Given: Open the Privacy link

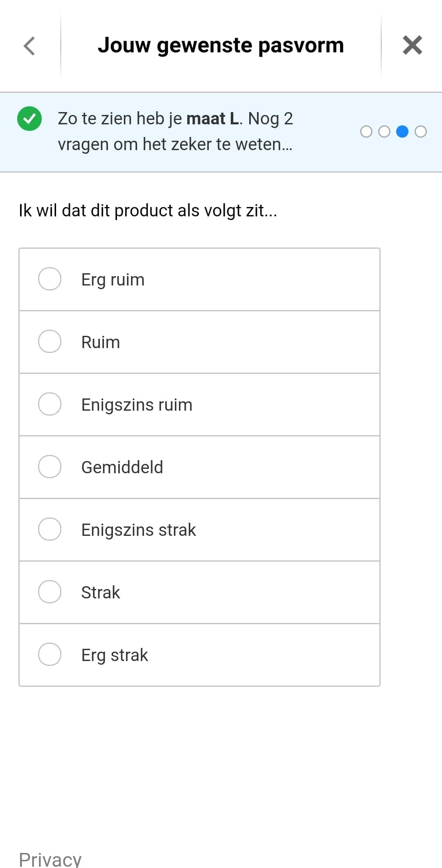Looking at the screenshot, I should pyautogui.click(x=50, y=859).
